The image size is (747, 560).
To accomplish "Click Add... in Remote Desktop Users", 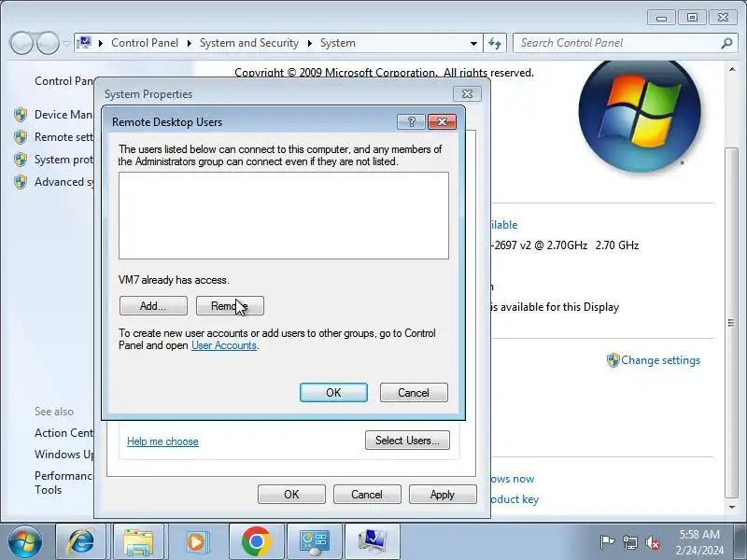I will pos(153,306).
